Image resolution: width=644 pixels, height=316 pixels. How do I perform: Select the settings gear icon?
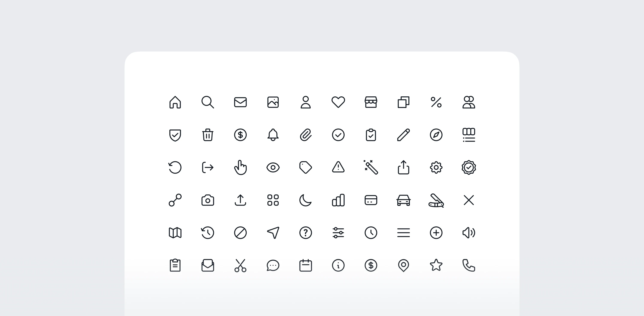(436, 167)
